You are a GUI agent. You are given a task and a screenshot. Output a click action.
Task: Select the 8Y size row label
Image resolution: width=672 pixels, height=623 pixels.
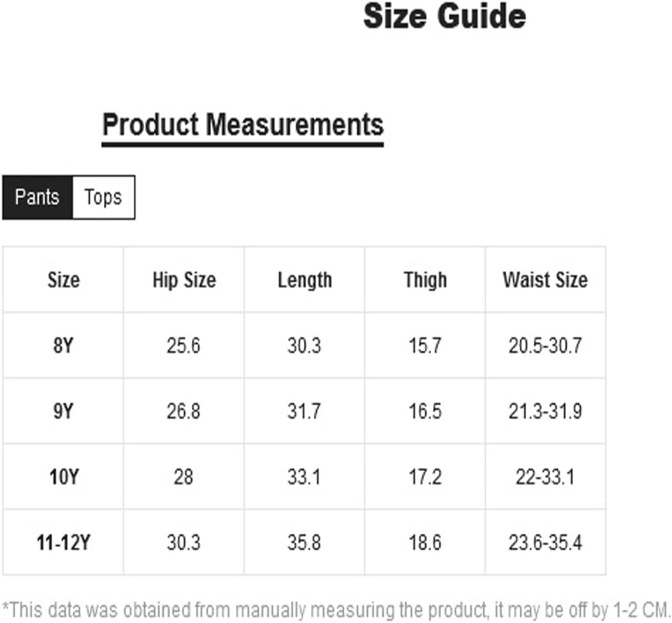[63, 346]
